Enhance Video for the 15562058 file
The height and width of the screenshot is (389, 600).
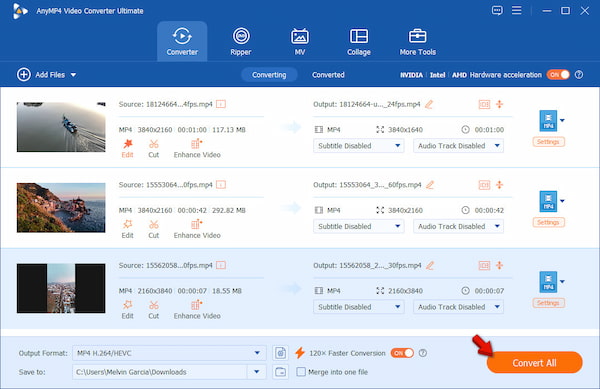[x=197, y=310]
